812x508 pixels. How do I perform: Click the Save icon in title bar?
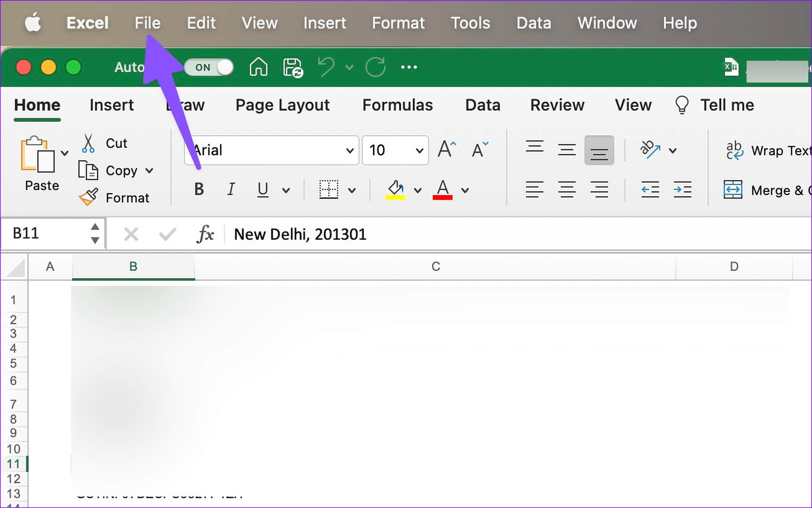point(293,68)
